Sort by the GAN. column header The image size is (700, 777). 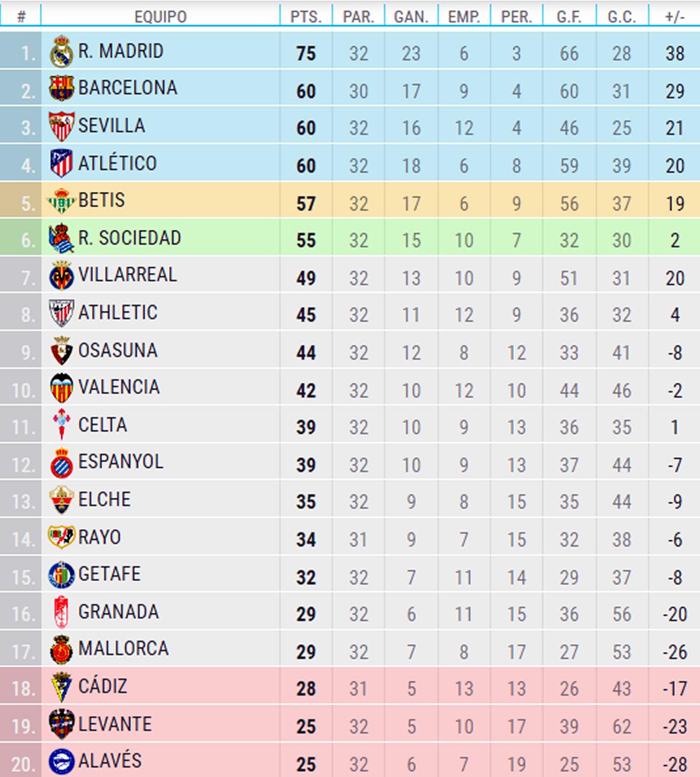pos(411,17)
